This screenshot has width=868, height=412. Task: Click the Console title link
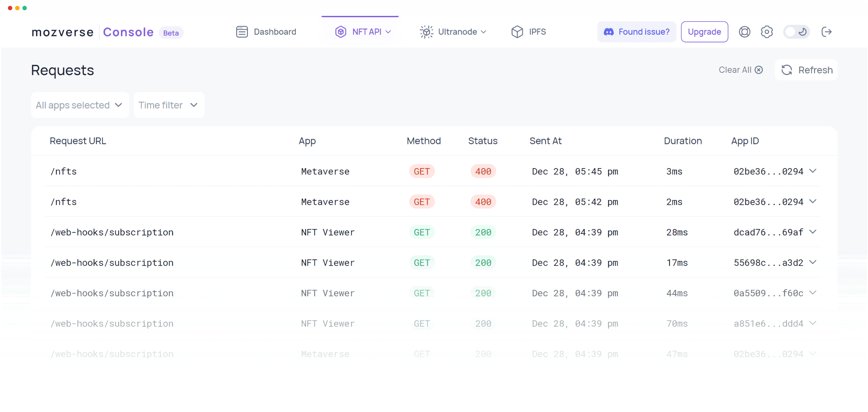coord(128,32)
